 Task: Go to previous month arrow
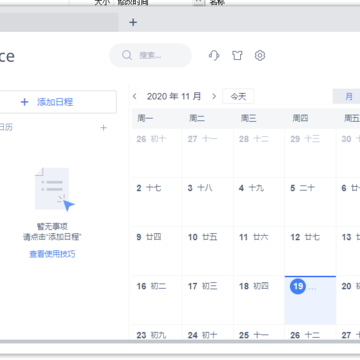135,96
